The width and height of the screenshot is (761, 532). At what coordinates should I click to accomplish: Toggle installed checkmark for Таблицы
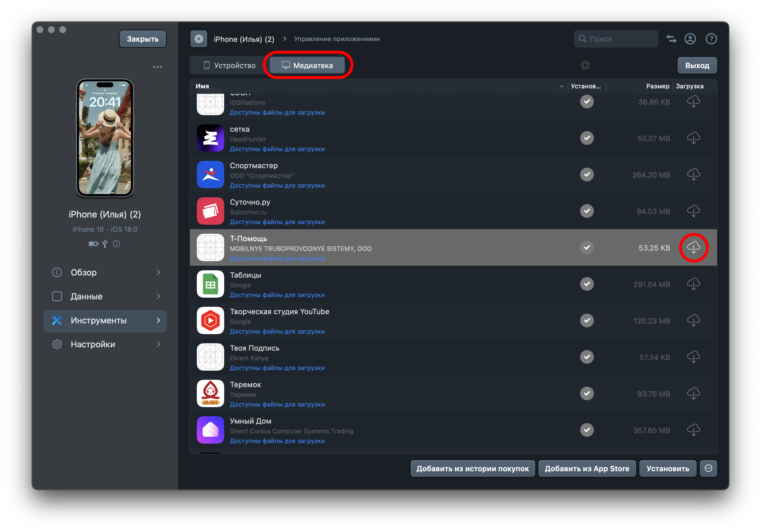587,284
